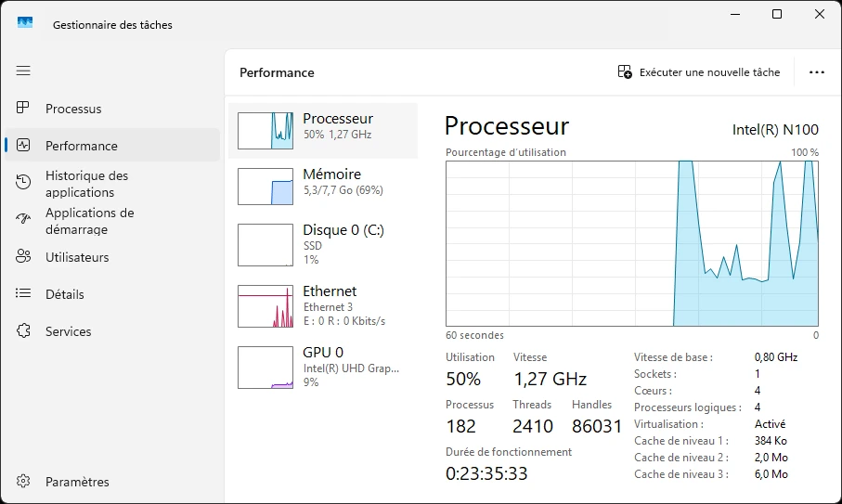This screenshot has width=842, height=504.
Task: Open Historique des applications
Action: pyautogui.click(x=112, y=184)
